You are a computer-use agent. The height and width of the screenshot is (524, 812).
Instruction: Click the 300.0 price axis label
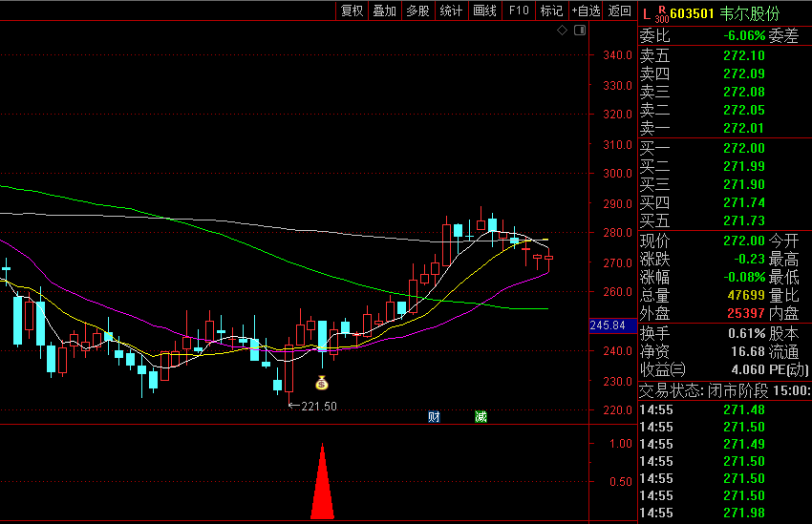(x=617, y=174)
